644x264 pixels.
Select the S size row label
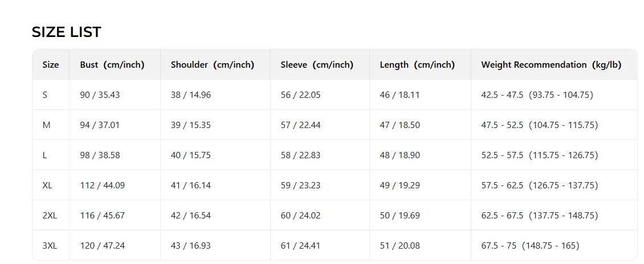tap(45, 94)
